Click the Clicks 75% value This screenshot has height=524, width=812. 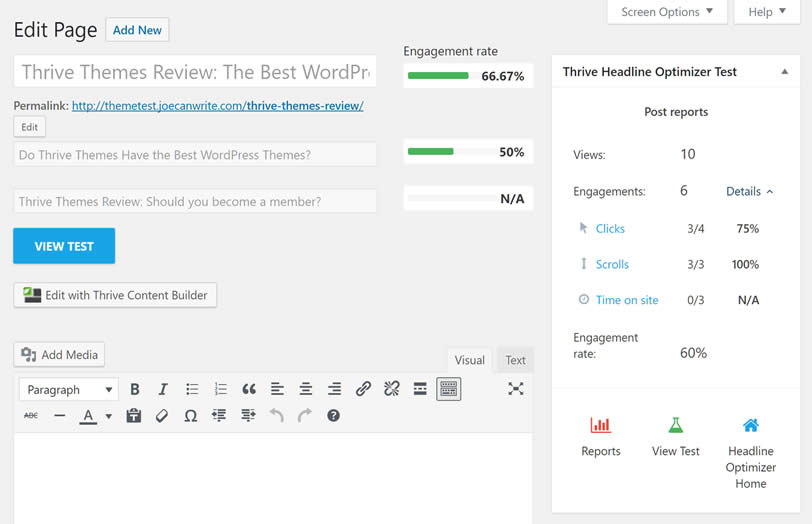[x=748, y=228]
